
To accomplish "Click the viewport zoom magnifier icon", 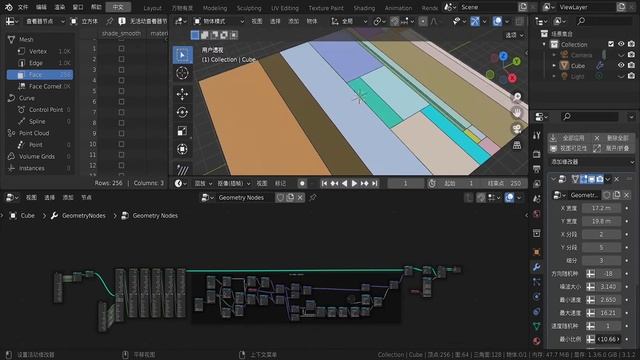I will coord(517,97).
